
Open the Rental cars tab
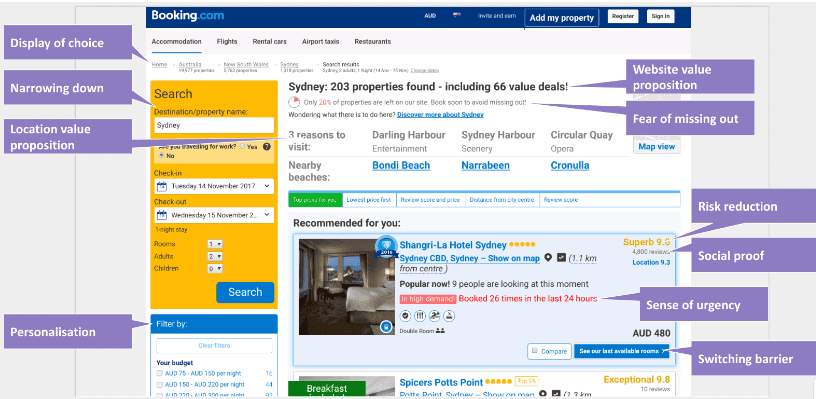270,42
